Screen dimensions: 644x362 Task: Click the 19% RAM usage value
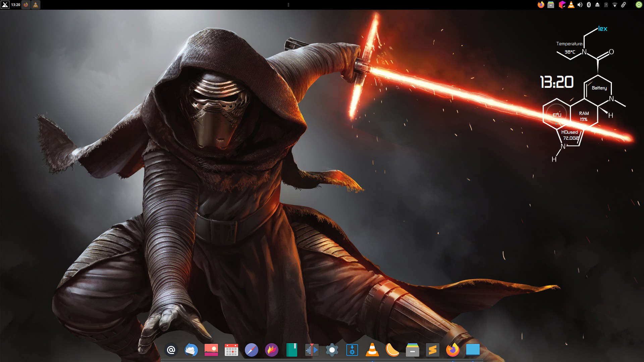(x=584, y=119)
